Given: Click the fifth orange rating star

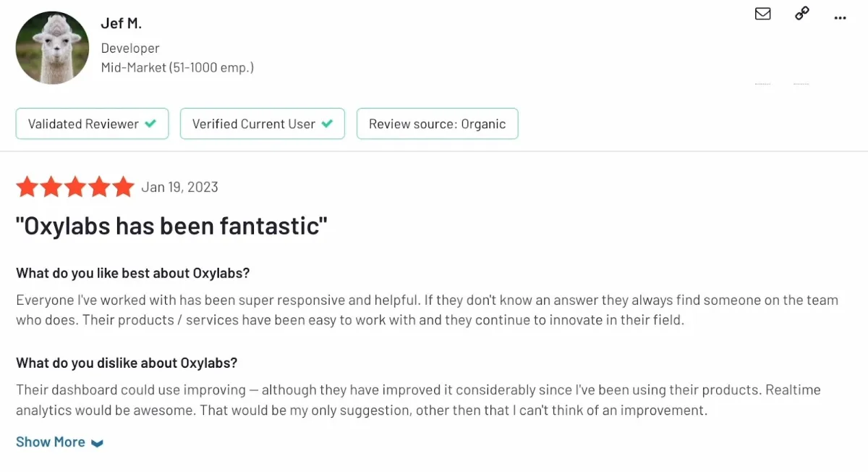Looking at the screenshot, I should pyautogui.click(x=123, y=187).
